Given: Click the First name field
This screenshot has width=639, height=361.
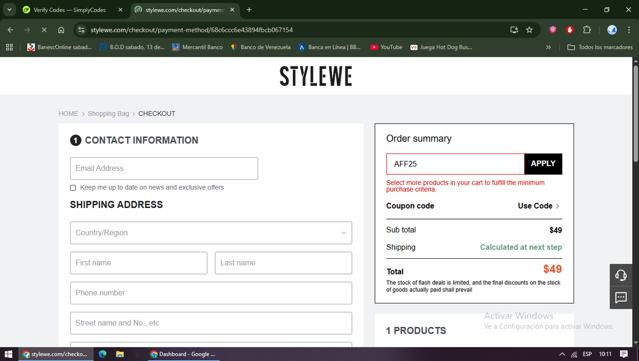Looking at the screenshot, I should (x=139, y=263).
